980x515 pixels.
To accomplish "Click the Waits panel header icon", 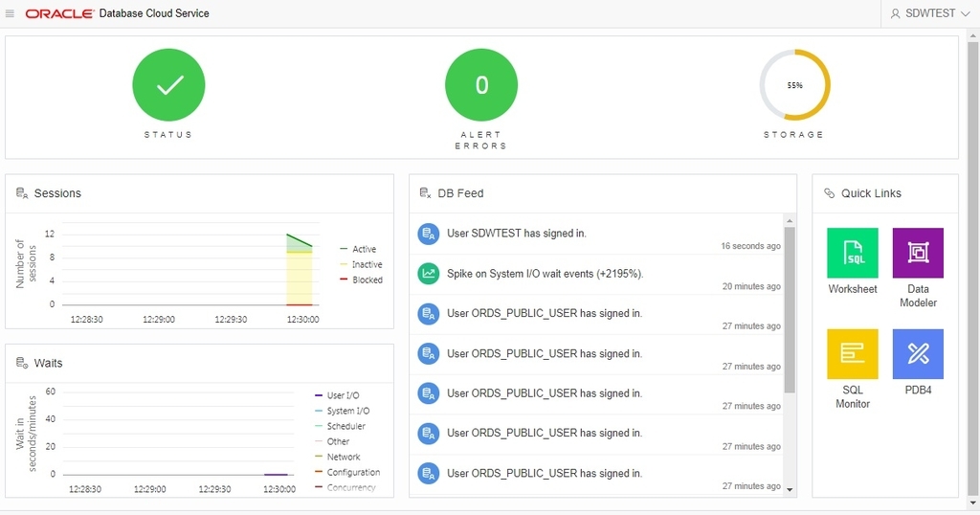I will 22,363.
